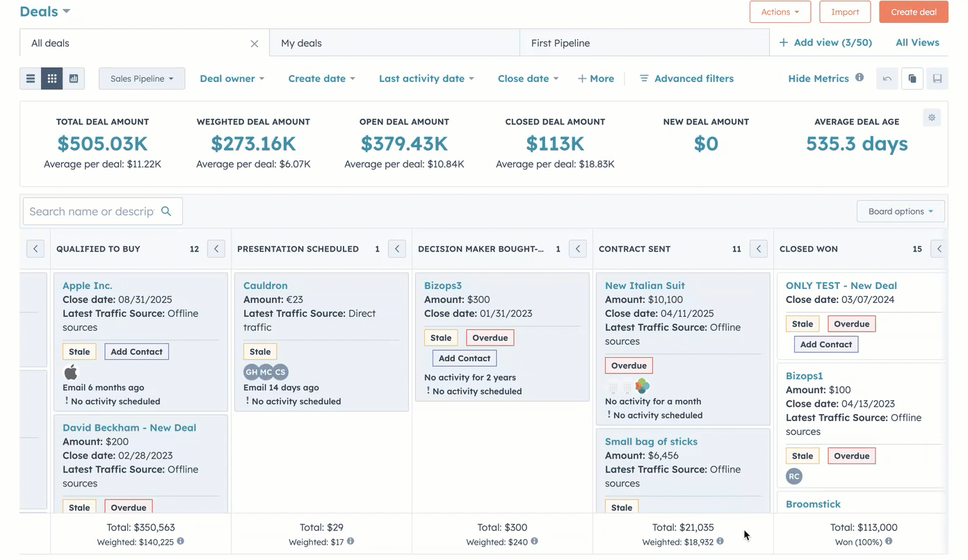Screen dimensions: 968x560
Task: Click Contract Sent weighted info icon
Action: pyautogui.click(x=720, y=541)
